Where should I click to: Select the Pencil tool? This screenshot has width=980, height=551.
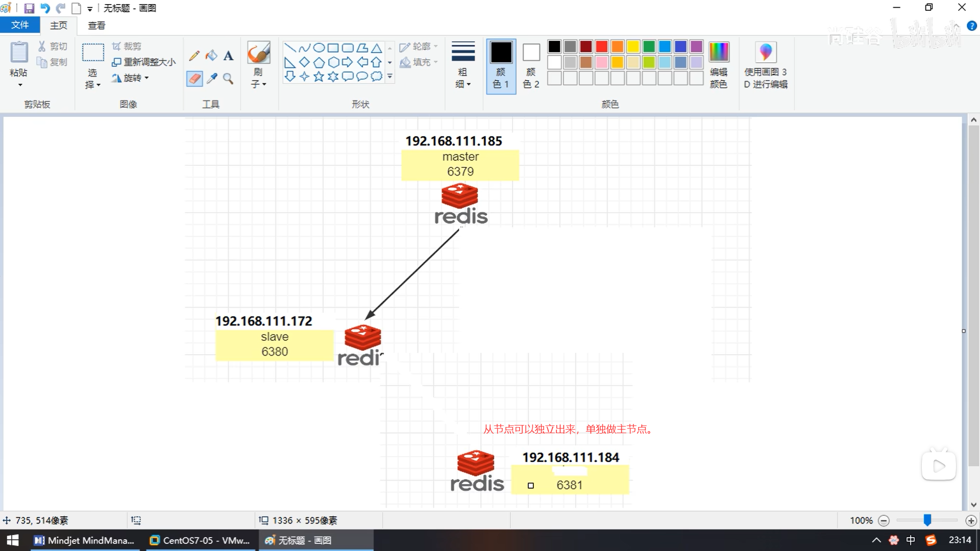point(194,56)
